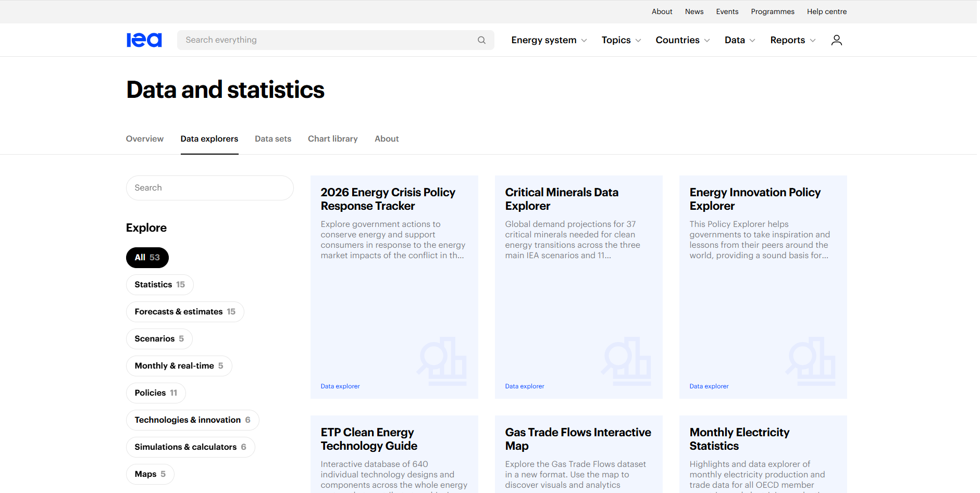
Task: Click the Critical Minerals card description text
Action: click(x=573, y=240)
